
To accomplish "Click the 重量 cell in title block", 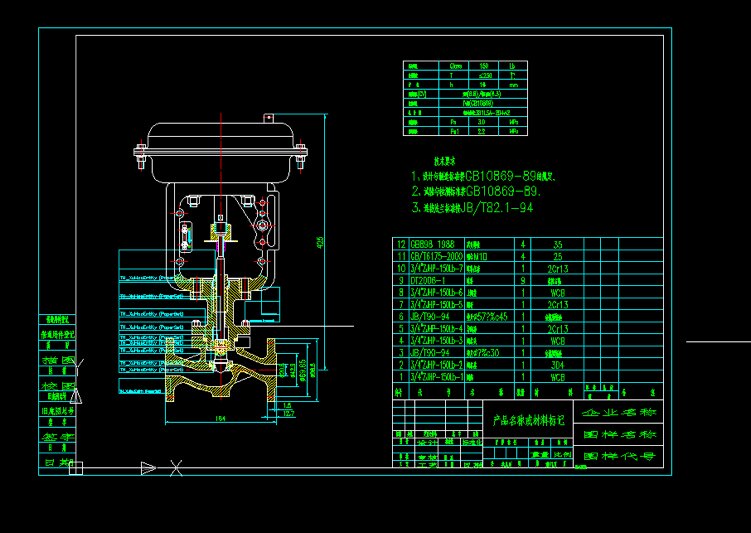I will (540, 454).
